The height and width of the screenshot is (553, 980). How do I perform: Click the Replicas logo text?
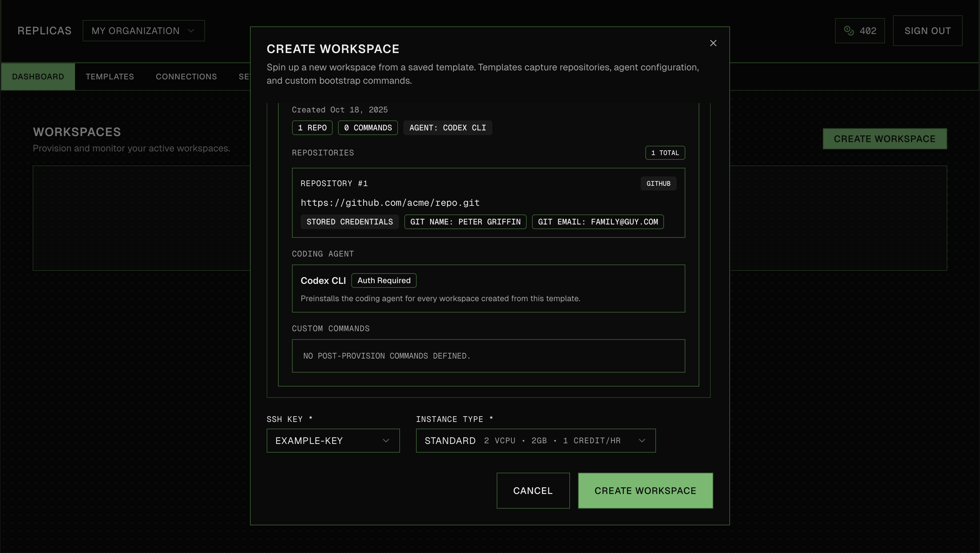45,30
